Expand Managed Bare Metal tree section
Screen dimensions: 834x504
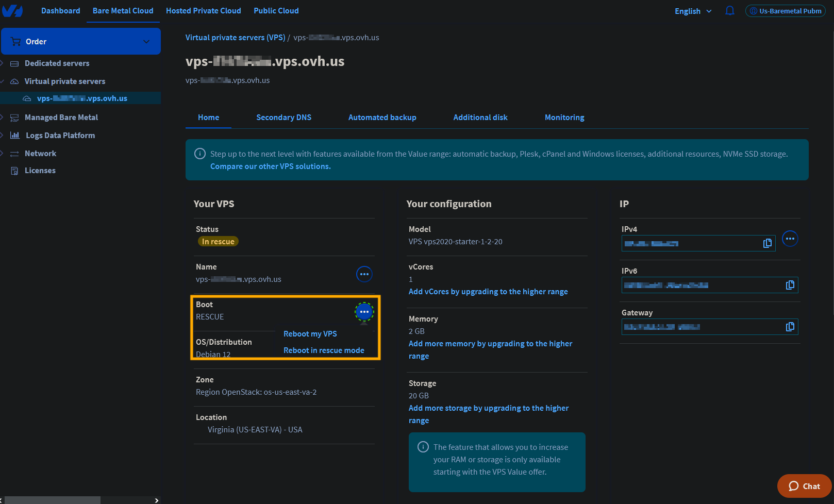coord(2,117)
